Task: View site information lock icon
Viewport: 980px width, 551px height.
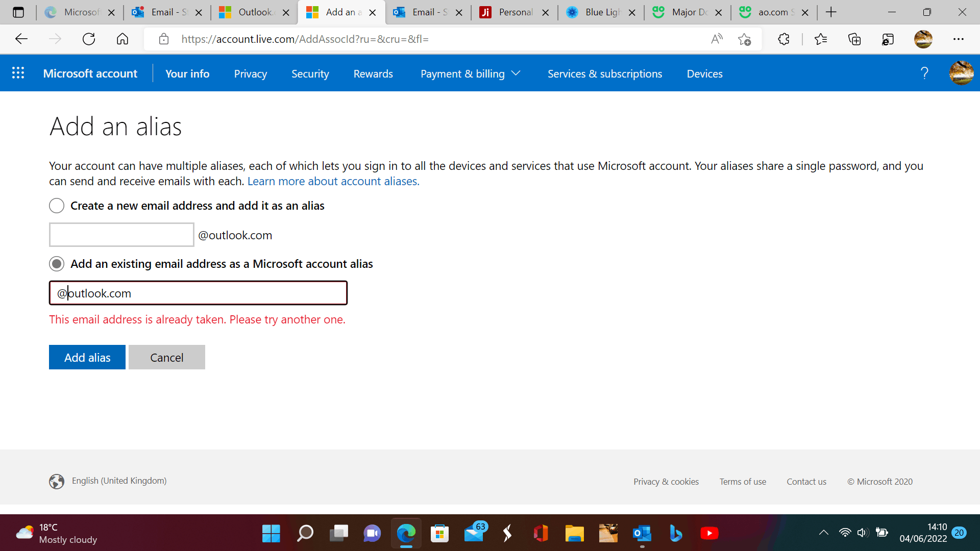Action: [x=164, y=39]
